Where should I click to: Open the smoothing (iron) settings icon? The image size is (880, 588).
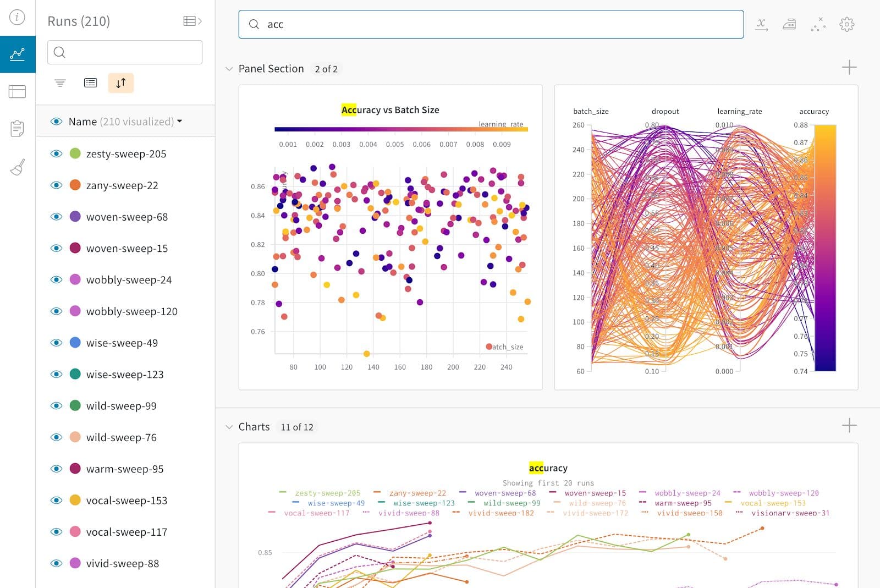[790, 24]
